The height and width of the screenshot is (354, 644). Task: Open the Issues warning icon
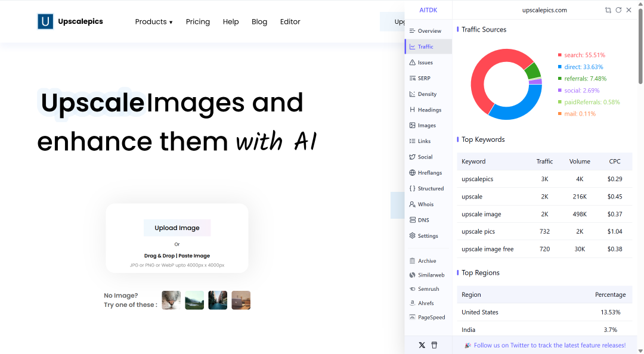[x=413, y=63]
